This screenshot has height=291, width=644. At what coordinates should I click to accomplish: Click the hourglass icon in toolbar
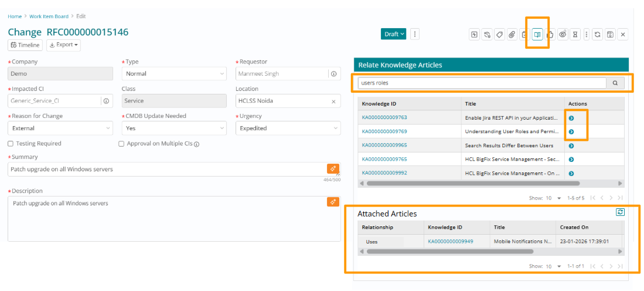point(575,35)
